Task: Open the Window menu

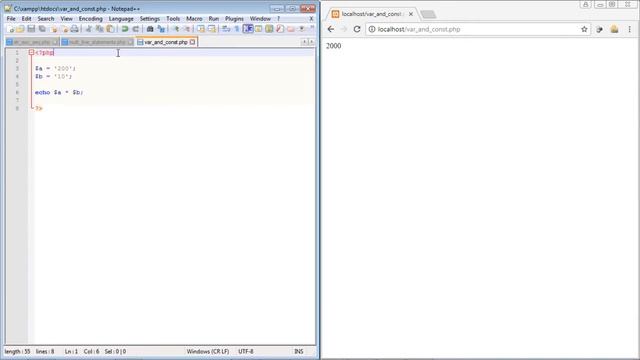Action: (x=260, y=19)
